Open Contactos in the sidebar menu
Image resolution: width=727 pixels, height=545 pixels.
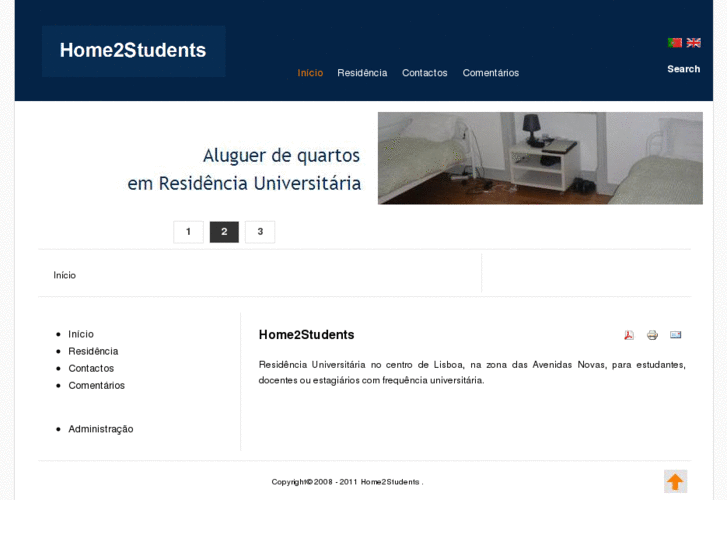(91, 369)
